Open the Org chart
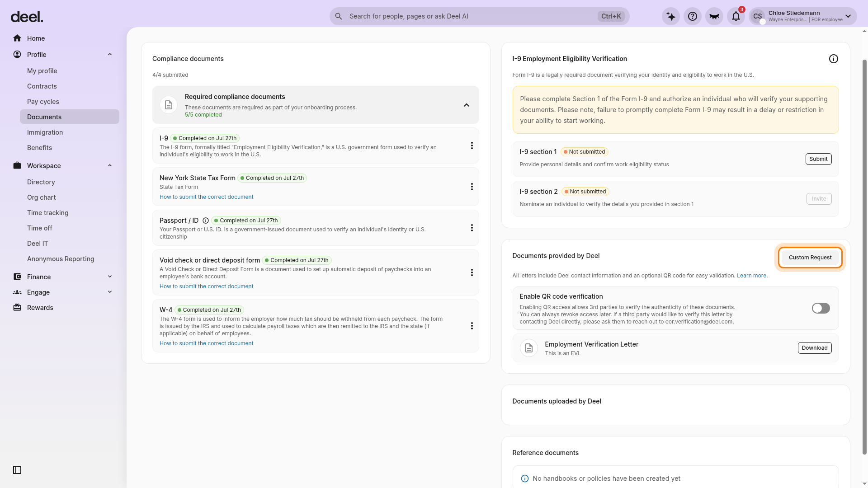 click(41, 197)
